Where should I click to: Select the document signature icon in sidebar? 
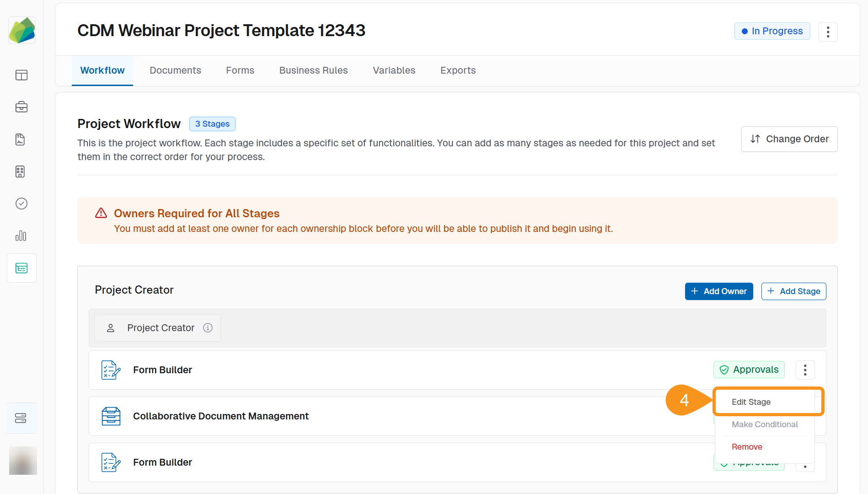click(20, 140)
